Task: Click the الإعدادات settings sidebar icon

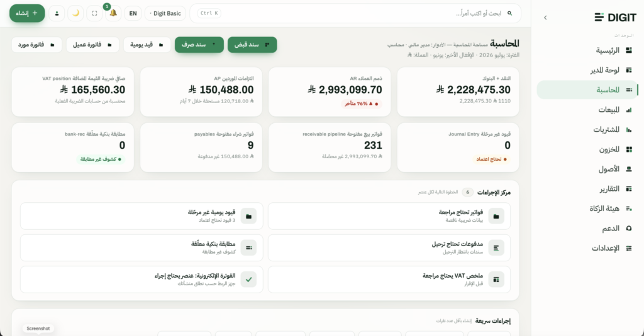Action: (x=629, y=248)
